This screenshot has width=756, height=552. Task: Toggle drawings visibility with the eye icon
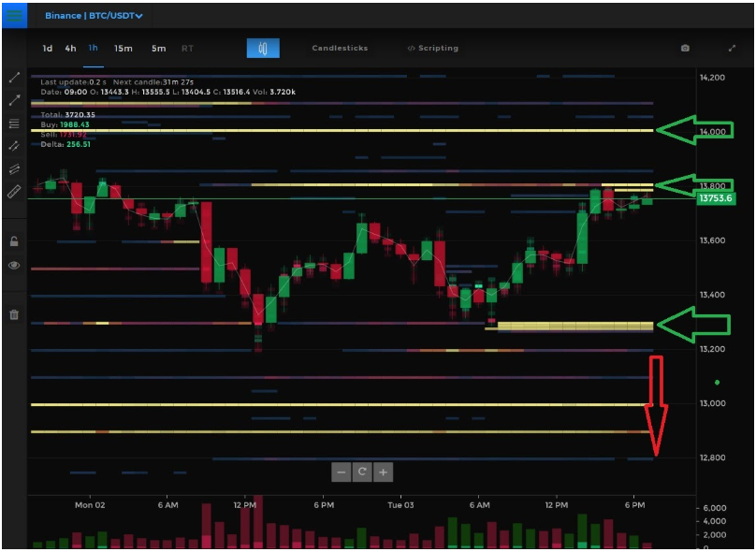click(x=14, y=265)
